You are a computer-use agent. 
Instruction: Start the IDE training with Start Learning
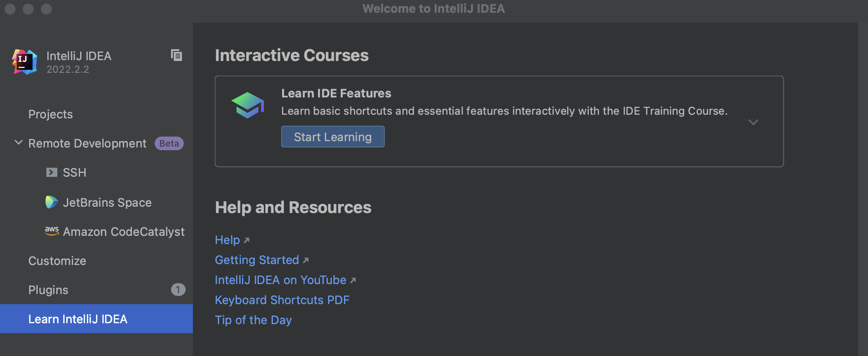333,137
